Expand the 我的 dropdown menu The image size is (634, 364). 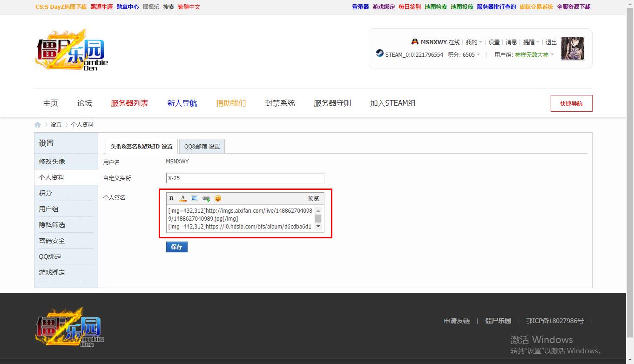(x=473, y=42)
